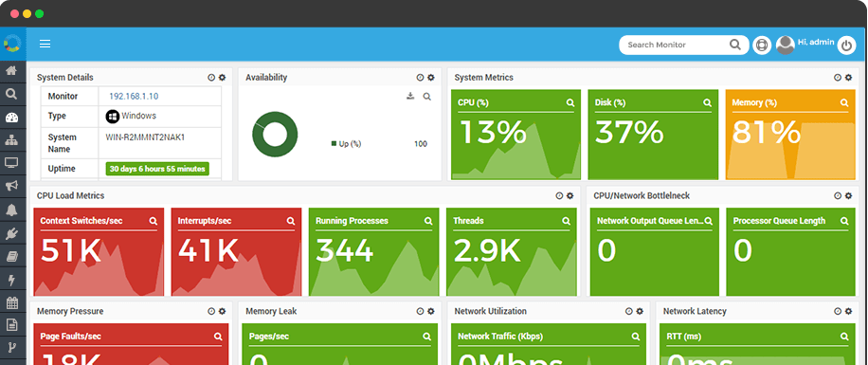Open the branch icon in sidebar
The image size is (868, 365).
(11, 348)
